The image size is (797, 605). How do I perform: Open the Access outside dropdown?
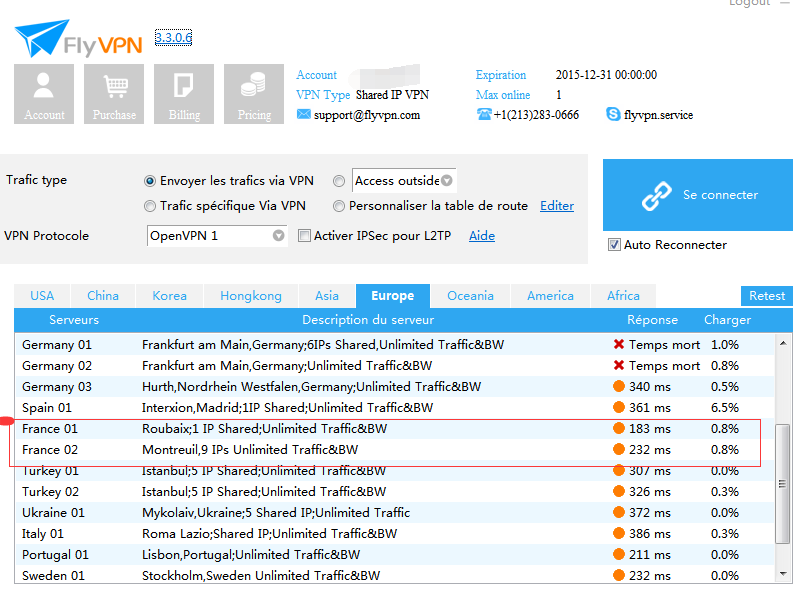pos(404,180)
